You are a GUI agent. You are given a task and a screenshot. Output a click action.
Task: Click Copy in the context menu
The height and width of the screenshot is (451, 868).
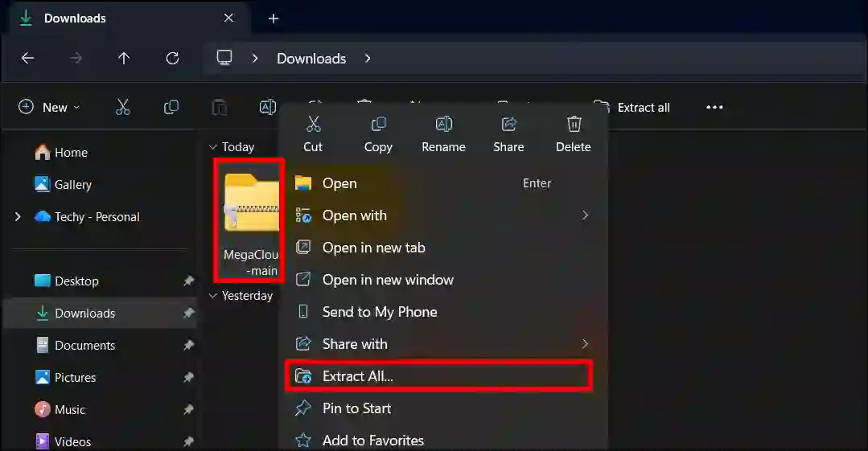[378, 134]
